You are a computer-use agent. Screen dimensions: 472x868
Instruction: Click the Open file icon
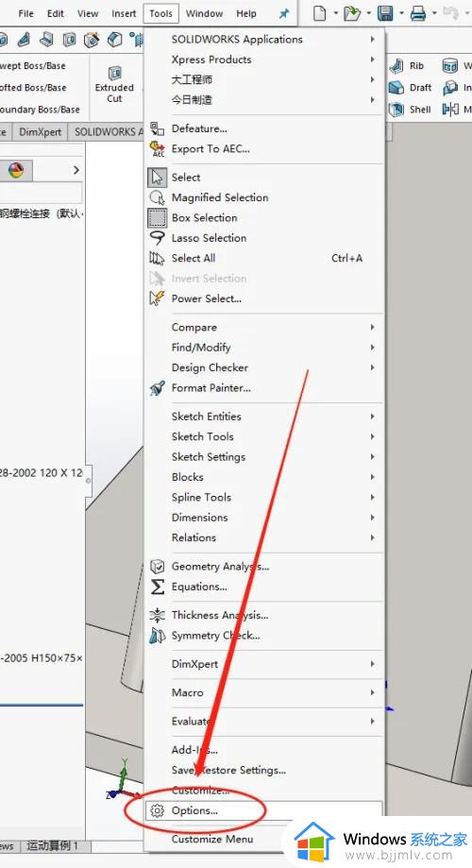pos(352,13)
